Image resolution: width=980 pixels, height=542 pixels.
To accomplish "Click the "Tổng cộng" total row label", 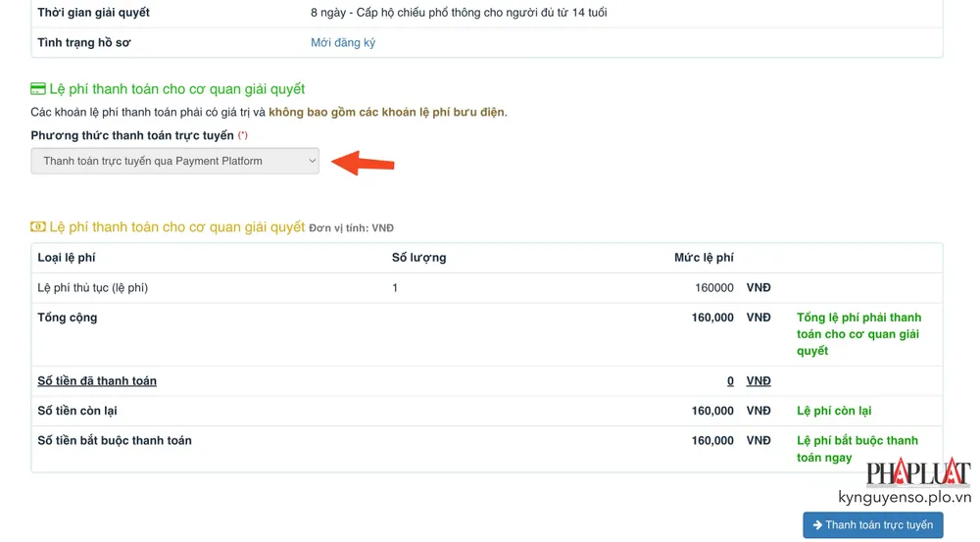I will [68, 318].
